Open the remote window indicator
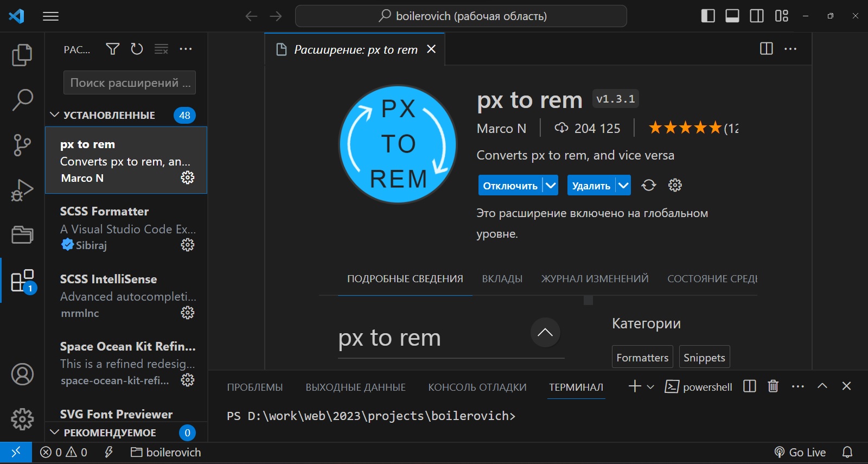Image resolution: width=868 pixels, height=464 pixels. click(x=16, y=452)
